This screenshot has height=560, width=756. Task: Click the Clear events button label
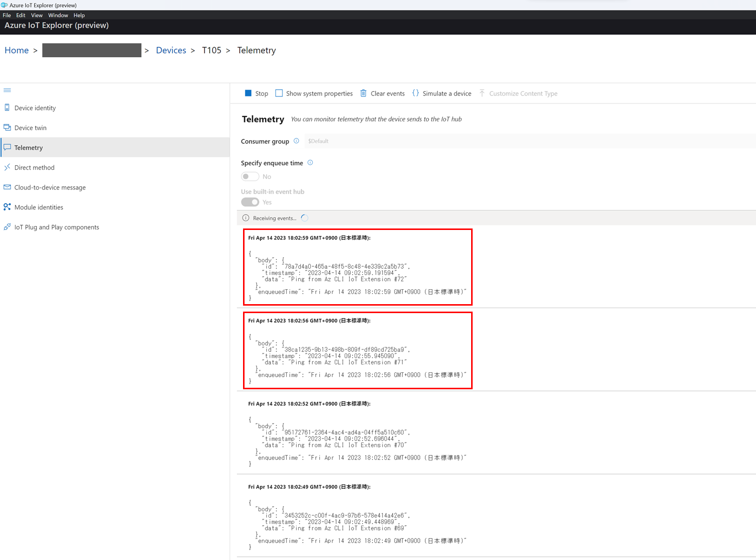[x=387, y=94]
